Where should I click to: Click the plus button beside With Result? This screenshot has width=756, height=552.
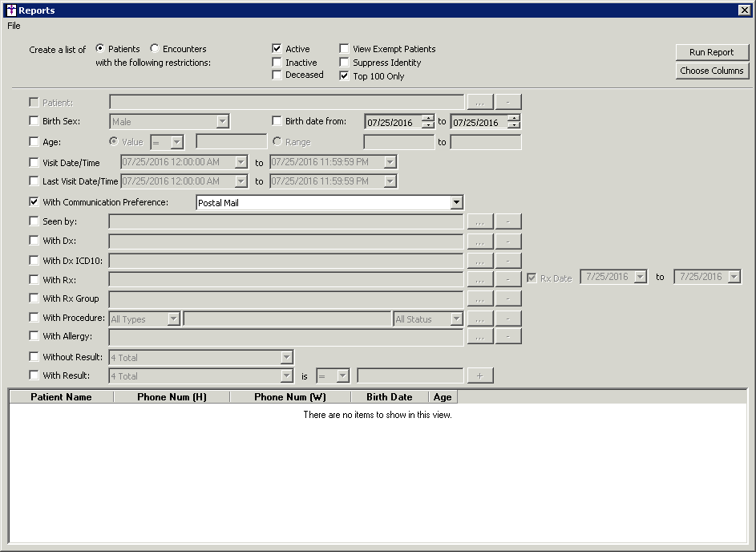click(479, 375)
